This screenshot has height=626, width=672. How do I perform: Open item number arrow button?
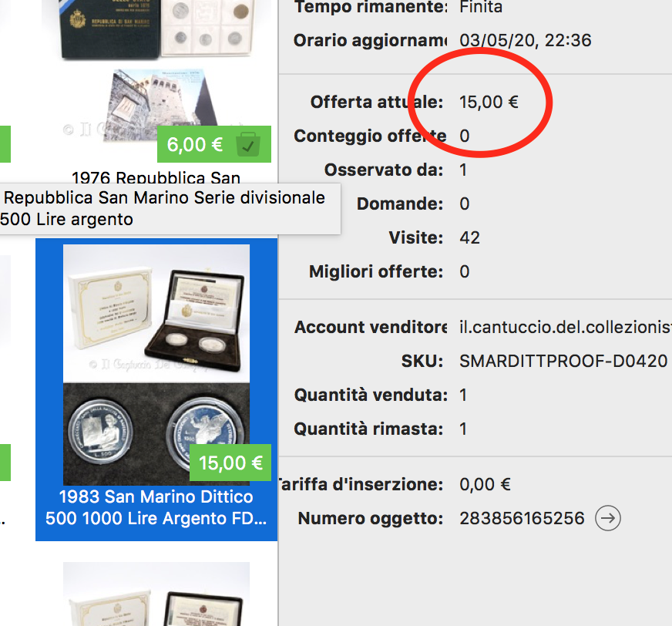608,518
